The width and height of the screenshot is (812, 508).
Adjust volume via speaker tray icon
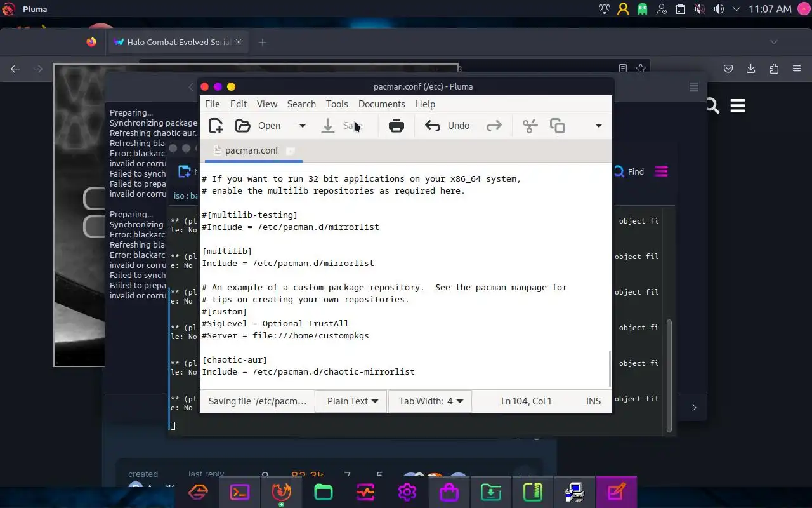718,9
